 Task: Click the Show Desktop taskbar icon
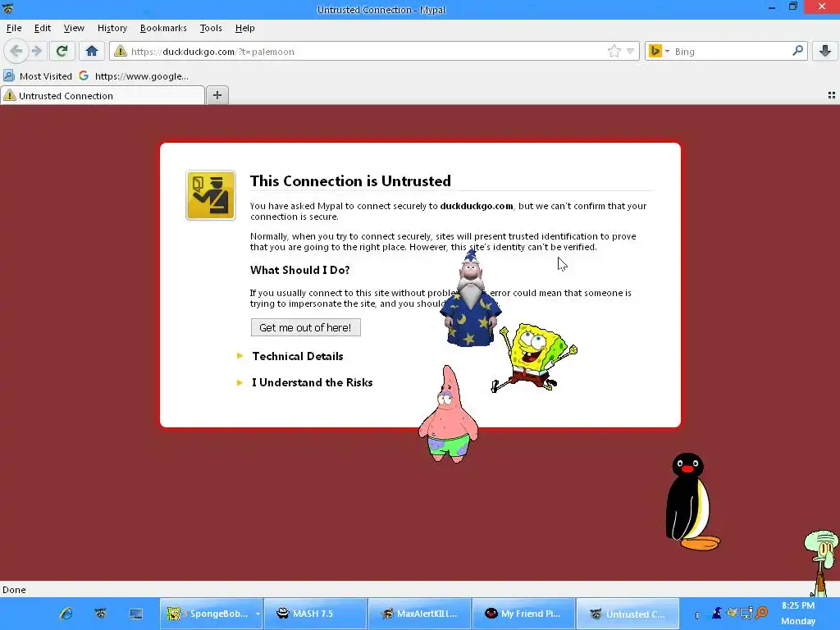[136, 614]
